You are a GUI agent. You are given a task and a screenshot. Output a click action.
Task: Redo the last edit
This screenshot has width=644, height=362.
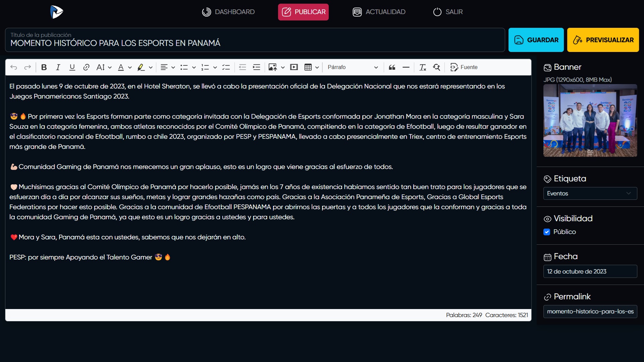click(28, 67)
